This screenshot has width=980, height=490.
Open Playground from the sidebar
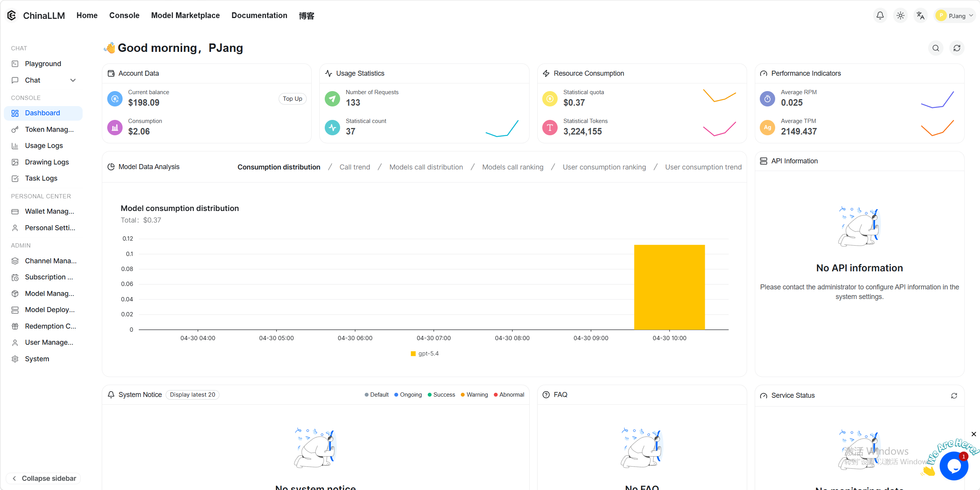tap(43, 64)
